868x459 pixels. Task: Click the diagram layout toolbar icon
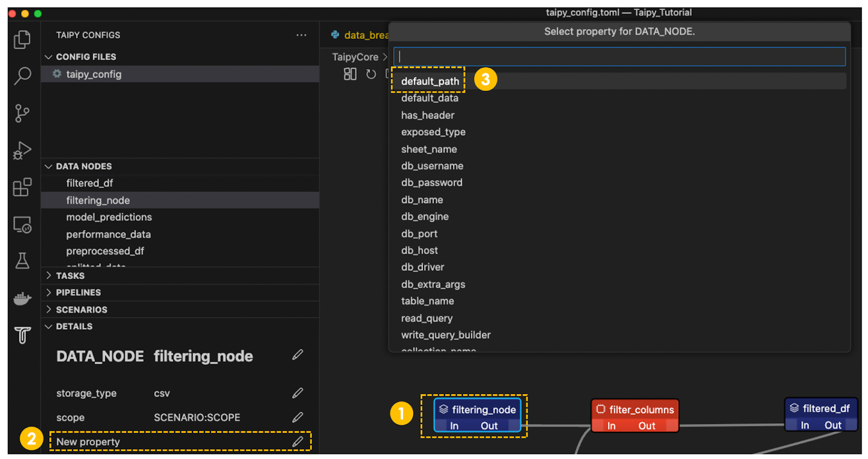(350, 74)
